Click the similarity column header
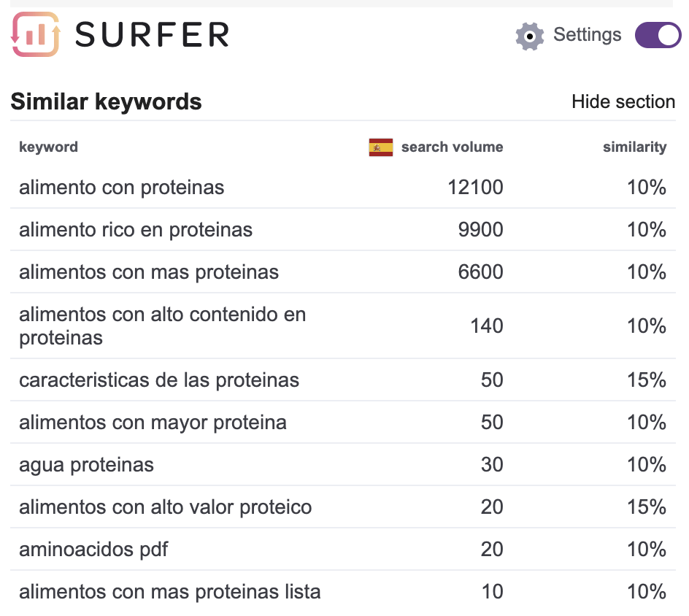The width and height of the screenshot is (689, 616). point(634,147)
